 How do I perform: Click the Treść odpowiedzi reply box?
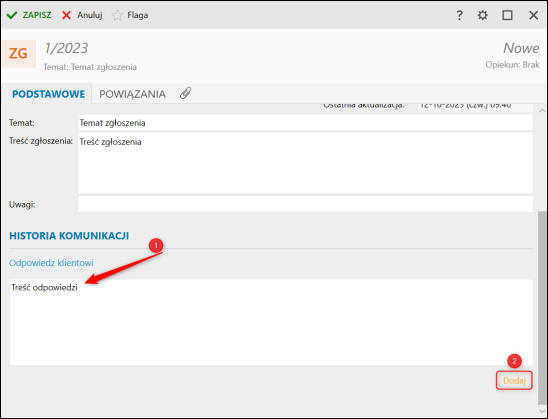click(x=271, y=322)
